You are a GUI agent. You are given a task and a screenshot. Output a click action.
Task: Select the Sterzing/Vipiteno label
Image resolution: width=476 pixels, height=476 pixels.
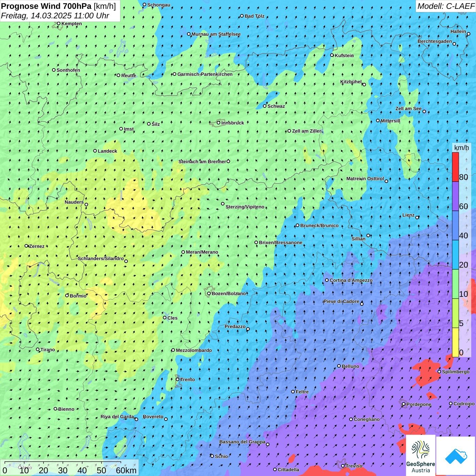[x=245, y=207]
